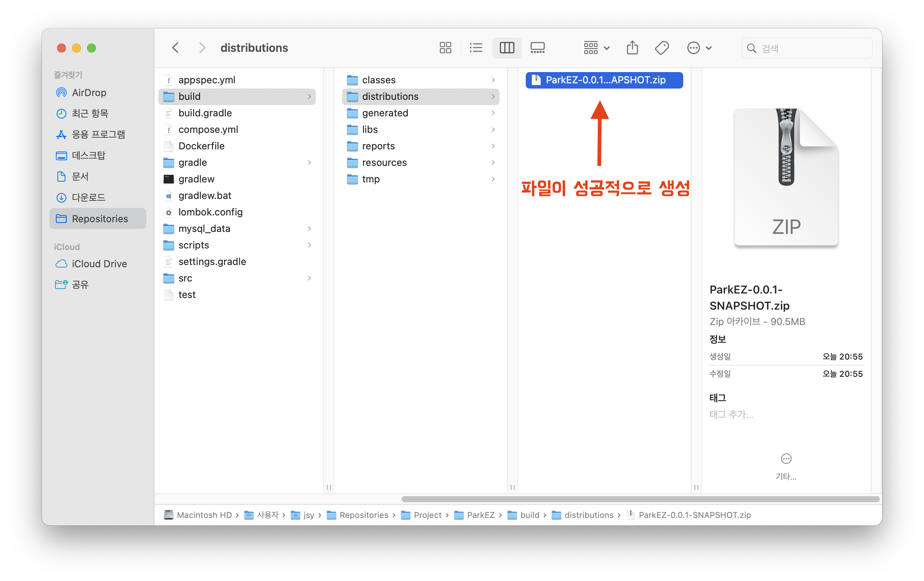
Task: Open the Downloads (다운로드) sidebar item
Action: click(88, 197)
